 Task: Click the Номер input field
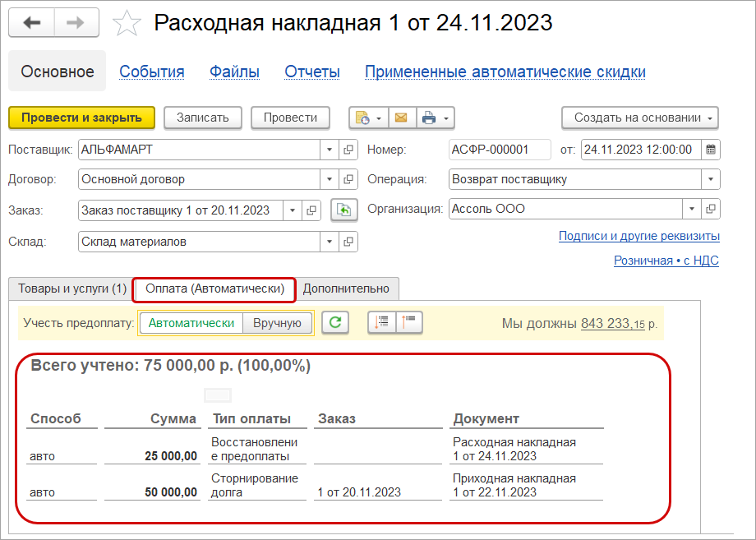[500, 150]
